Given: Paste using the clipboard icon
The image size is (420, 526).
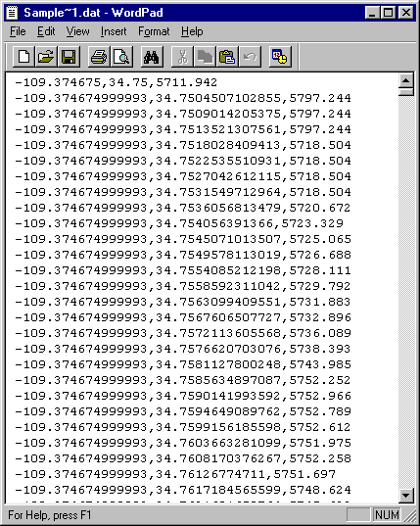Looking at the screenshot, I should click(x=227, y=57).
